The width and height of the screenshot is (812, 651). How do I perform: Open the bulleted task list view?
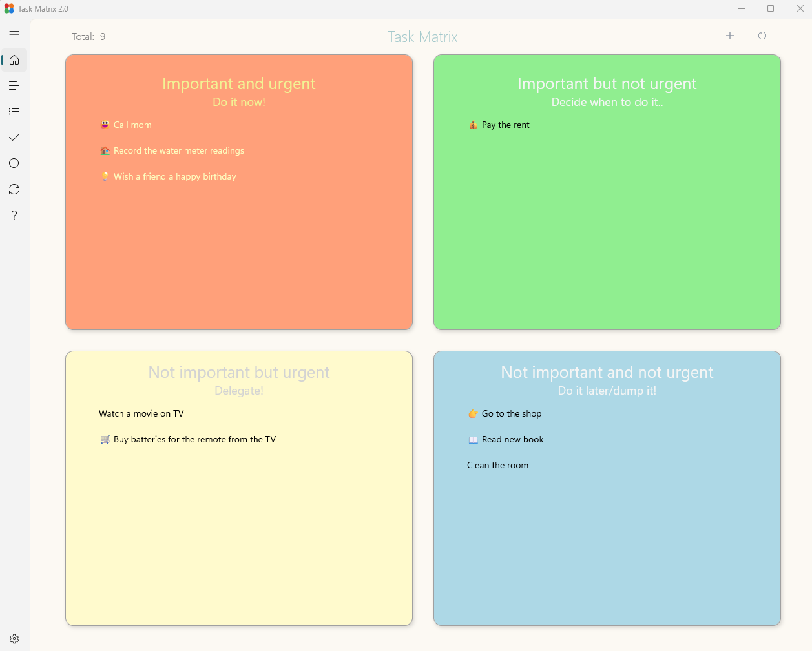pyautogui.click(x=14, y=112)
